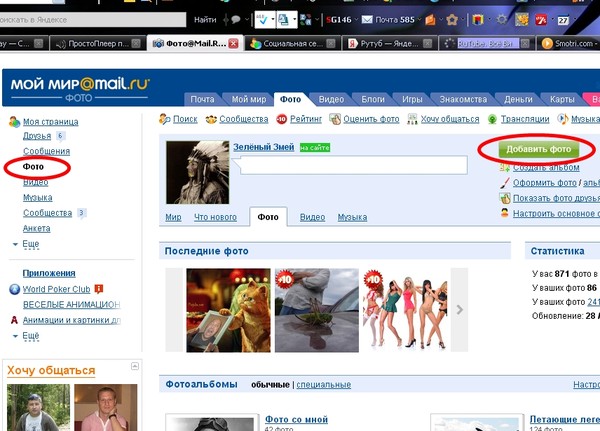Image resolution: width=600 pixels, height=431 pixels.
Task: Open the Блоги tab in site header
Action: coord(373,100)
